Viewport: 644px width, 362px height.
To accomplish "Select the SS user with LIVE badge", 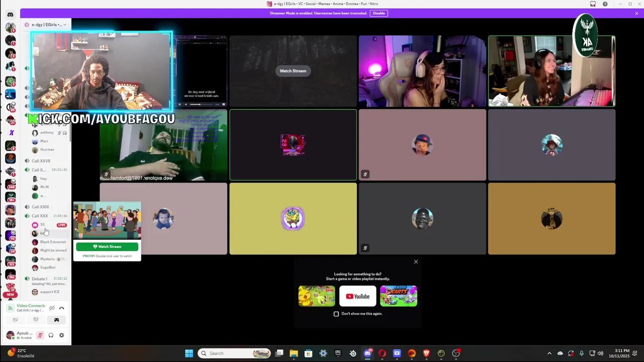I will click(x=49, y=225).
